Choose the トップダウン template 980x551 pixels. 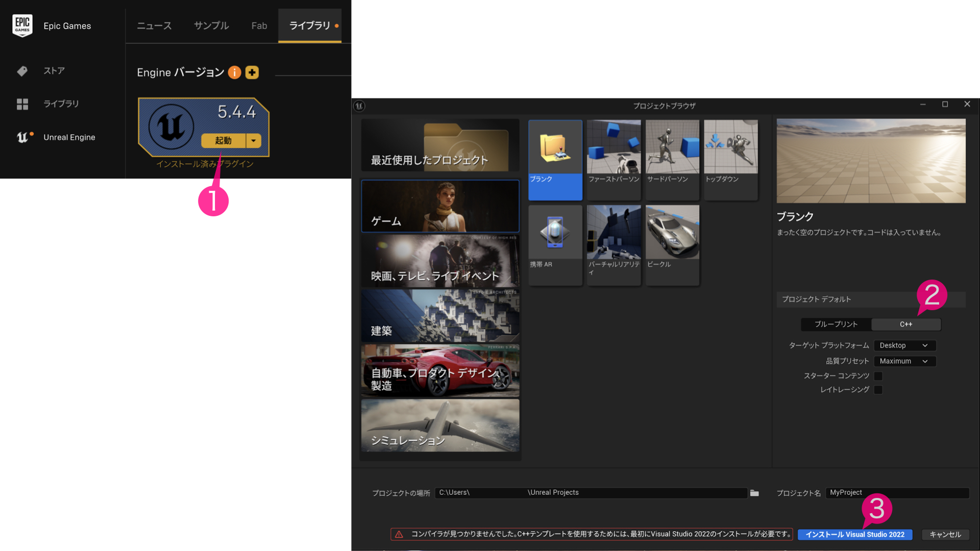pyautogui.click(x=731, y=160)
